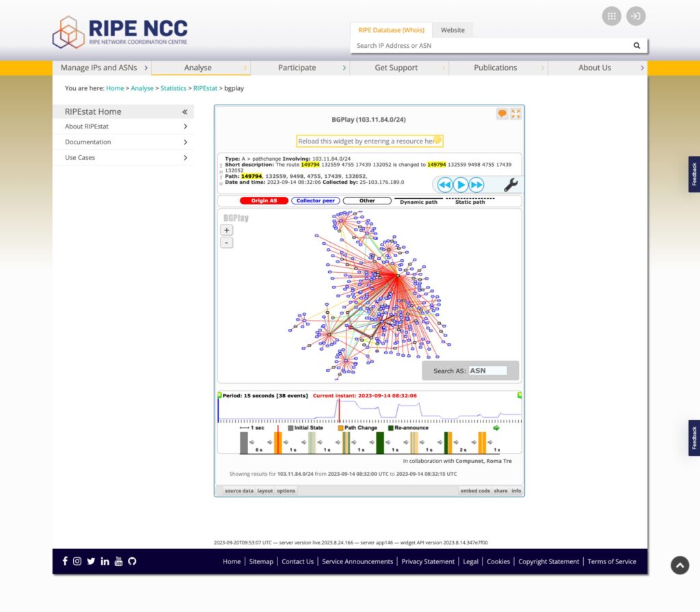Click the RIPE NCC logo
The width and height of the screenshot is (700, 612).
tap(120, 31)
